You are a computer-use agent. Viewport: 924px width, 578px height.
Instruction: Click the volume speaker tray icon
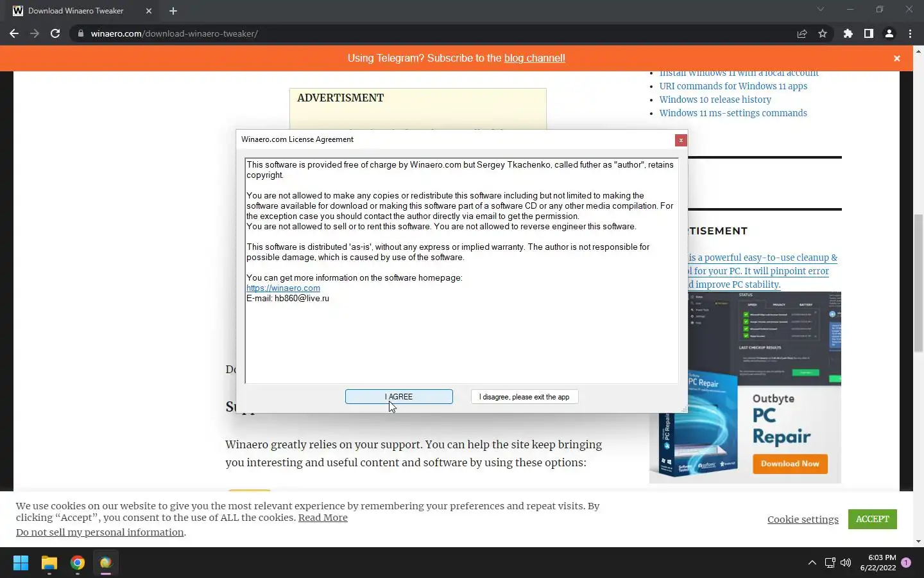(846, 563)
